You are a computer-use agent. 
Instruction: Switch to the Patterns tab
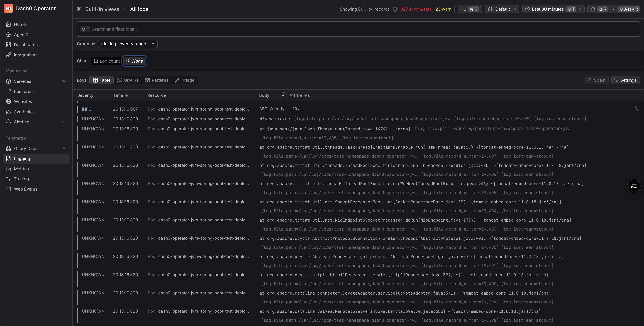pos(157,80)
